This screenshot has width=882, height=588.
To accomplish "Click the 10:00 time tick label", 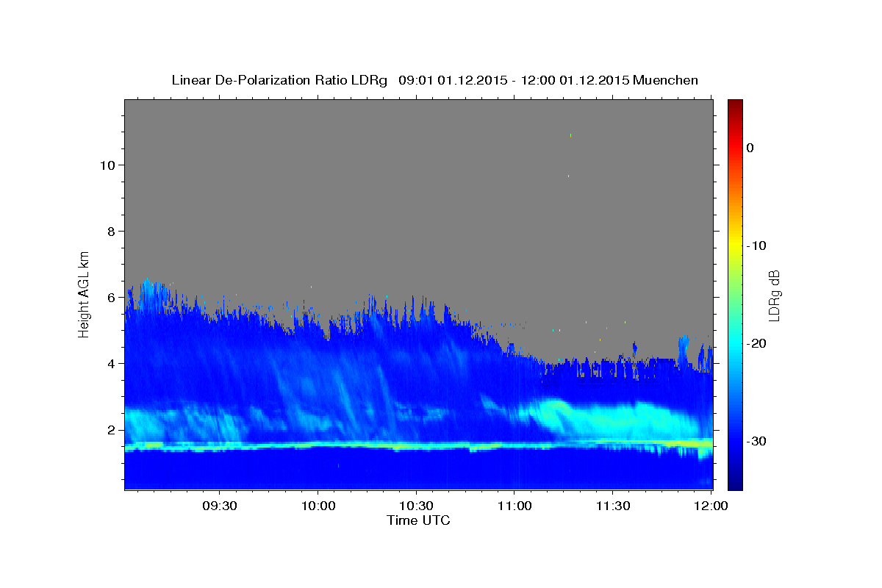I will (318, 506).
